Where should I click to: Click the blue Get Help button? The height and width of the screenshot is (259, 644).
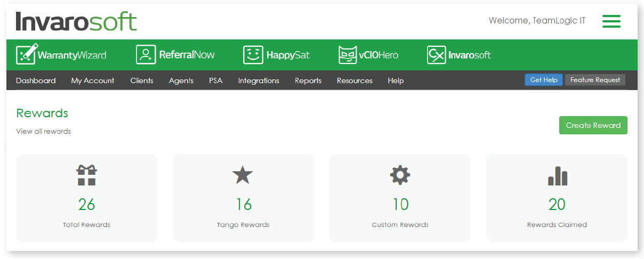(543, 80)
